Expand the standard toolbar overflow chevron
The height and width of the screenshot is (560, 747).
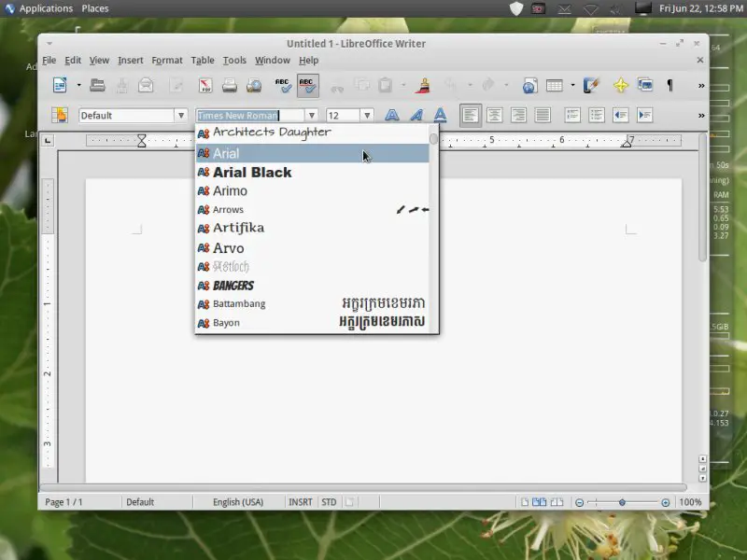point(701,86)
